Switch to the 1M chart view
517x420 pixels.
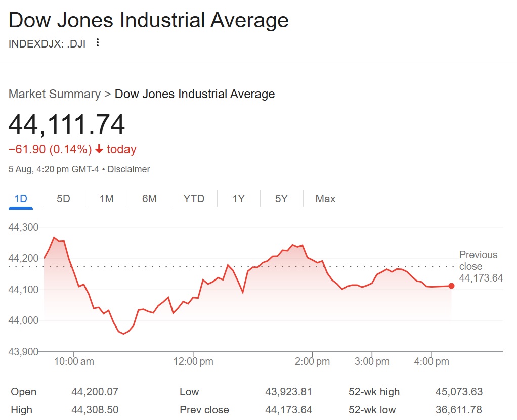(x=106, y=199)
